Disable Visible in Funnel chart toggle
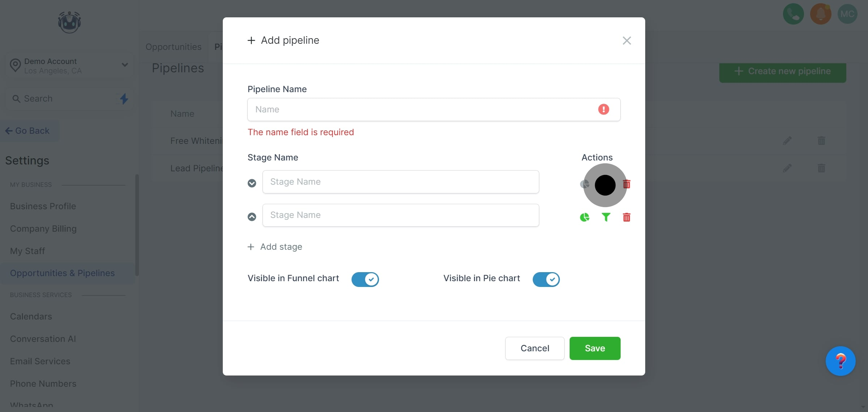This screenshot has width=868, height=412. coord(365,279)
